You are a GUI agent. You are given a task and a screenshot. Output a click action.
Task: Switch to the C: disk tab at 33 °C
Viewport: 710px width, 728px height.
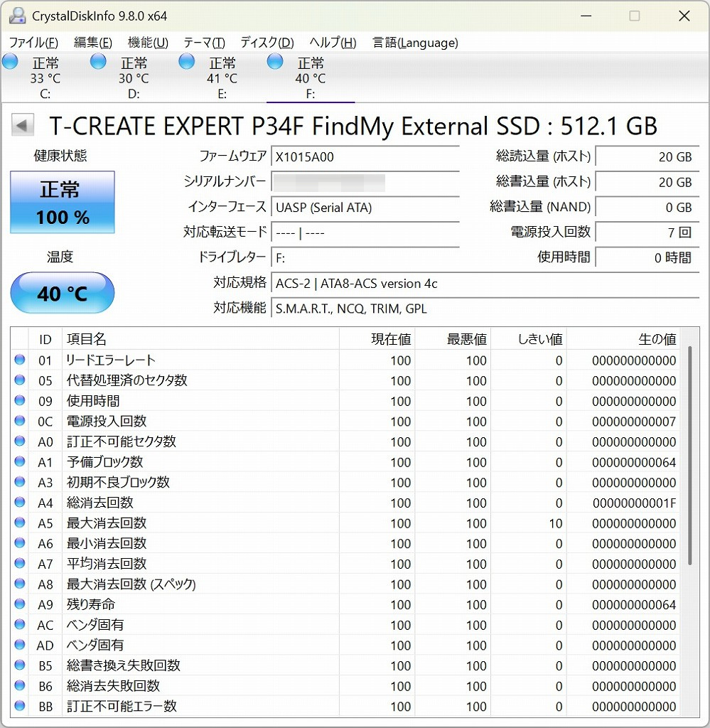(45, 77)
